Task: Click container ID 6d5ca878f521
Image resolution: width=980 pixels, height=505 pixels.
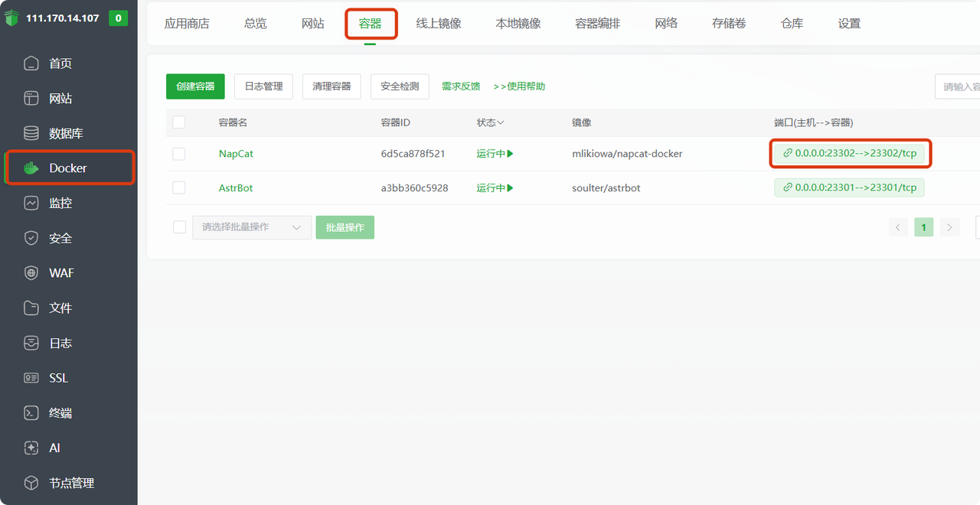Action: [413, 154]
